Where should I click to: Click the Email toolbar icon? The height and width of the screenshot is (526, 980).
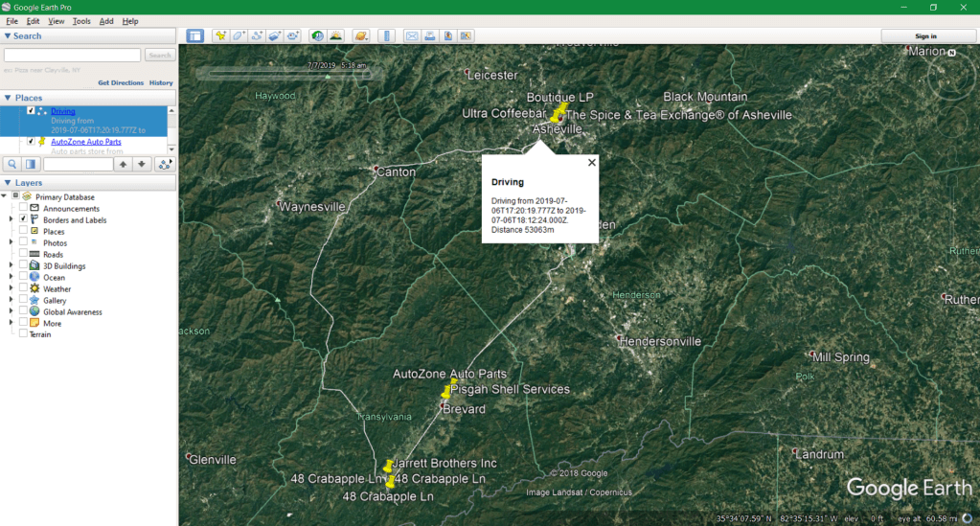412,36
